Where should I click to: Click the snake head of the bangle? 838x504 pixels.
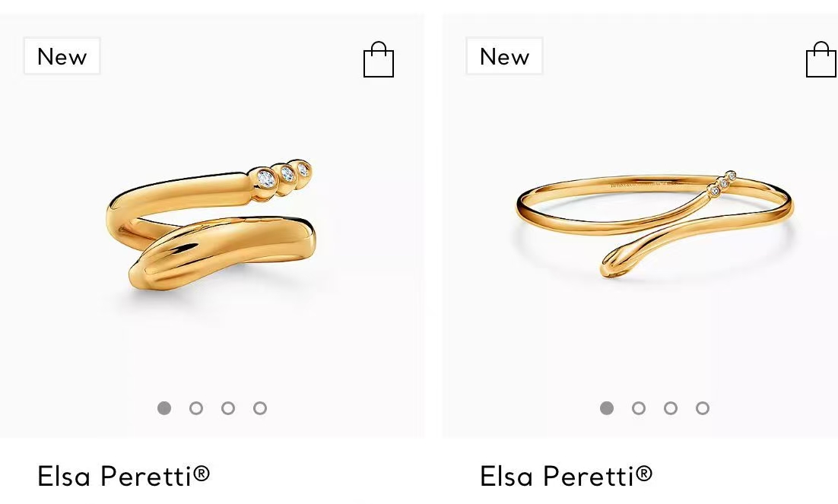tap(615, 262)
